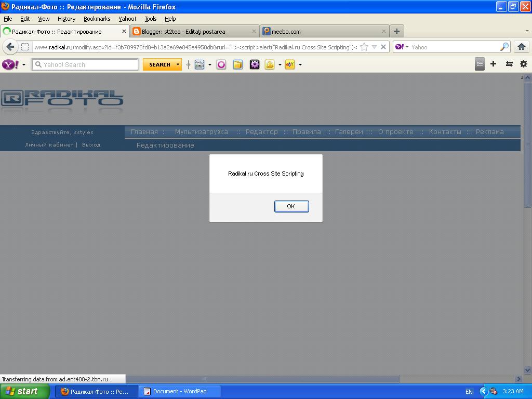Open the View menu
532x399 pixels.
tap(44, 19)
